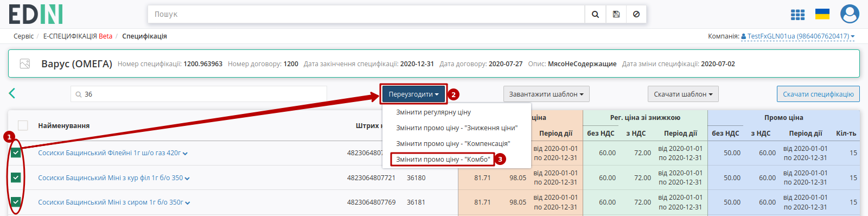Open Сосиски Міні з сиром link

point(111,202)
